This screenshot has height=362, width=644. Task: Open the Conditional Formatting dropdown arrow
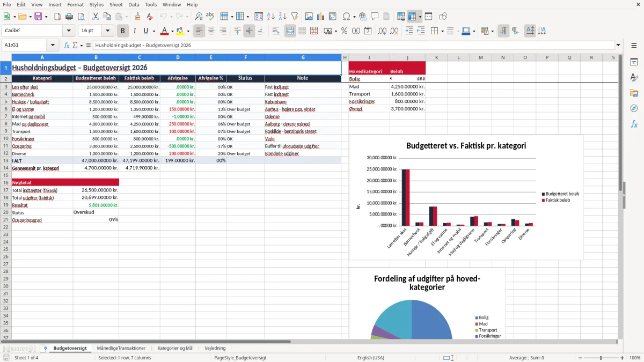point(492,31)
